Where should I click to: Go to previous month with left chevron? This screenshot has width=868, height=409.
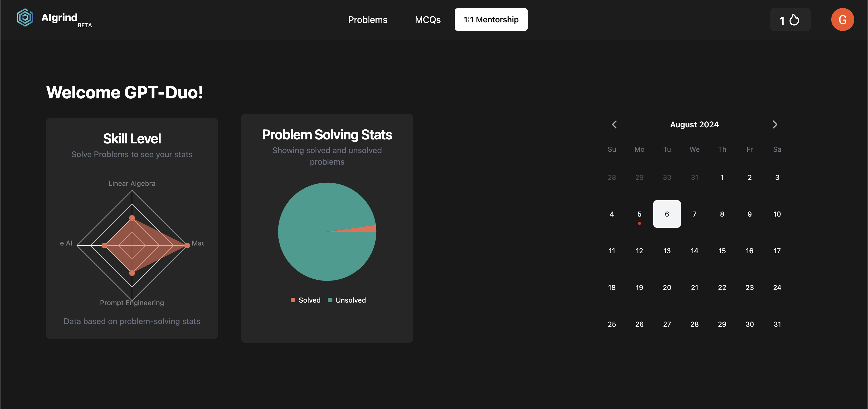(x=614, y=124)
